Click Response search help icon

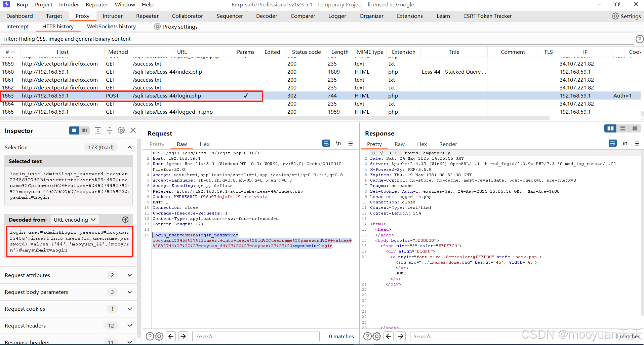coord(368,336)
